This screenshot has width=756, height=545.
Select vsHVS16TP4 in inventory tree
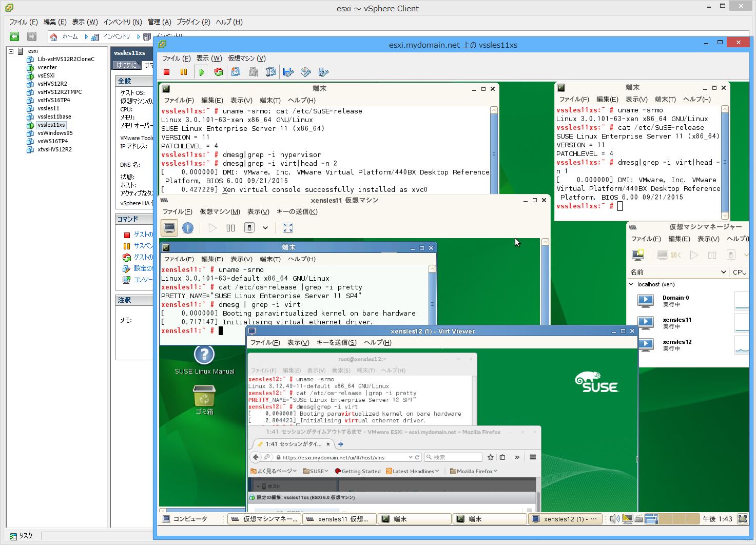tap(53, 100)
